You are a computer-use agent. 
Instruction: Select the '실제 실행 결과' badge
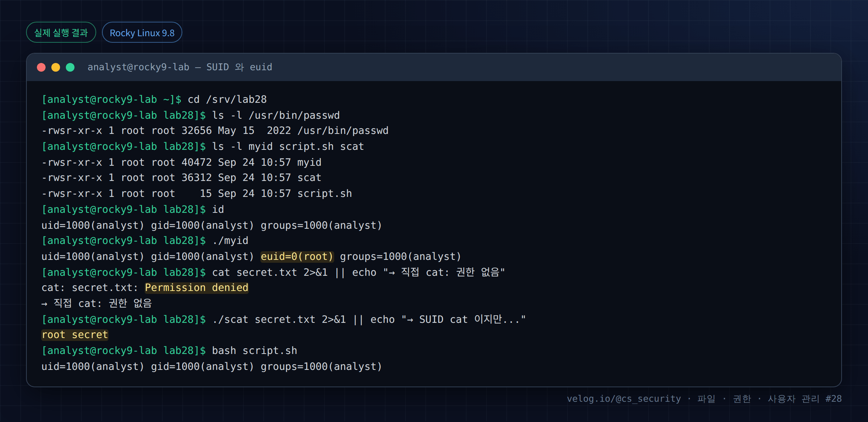tap(61, 33)
